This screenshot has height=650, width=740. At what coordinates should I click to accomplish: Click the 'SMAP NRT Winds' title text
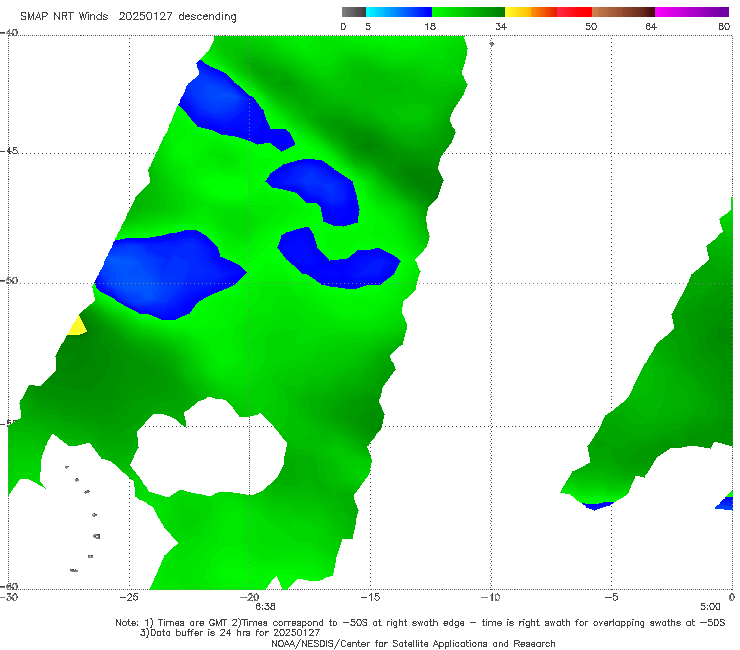[x=64, y=16]
